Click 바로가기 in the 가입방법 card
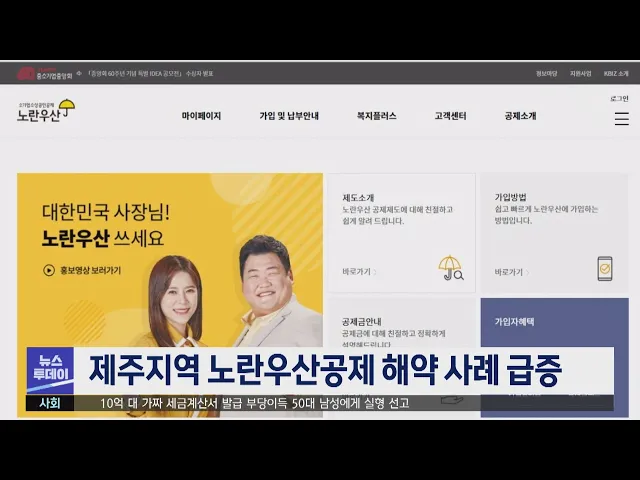The image size is (640, 480). click(x=512, y=272)
